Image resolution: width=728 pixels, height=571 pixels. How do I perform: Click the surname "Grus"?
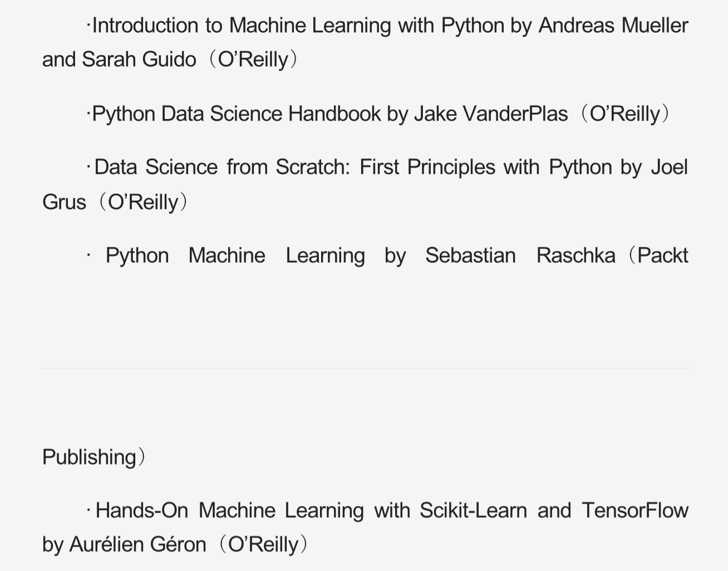[x=64, y=202]
